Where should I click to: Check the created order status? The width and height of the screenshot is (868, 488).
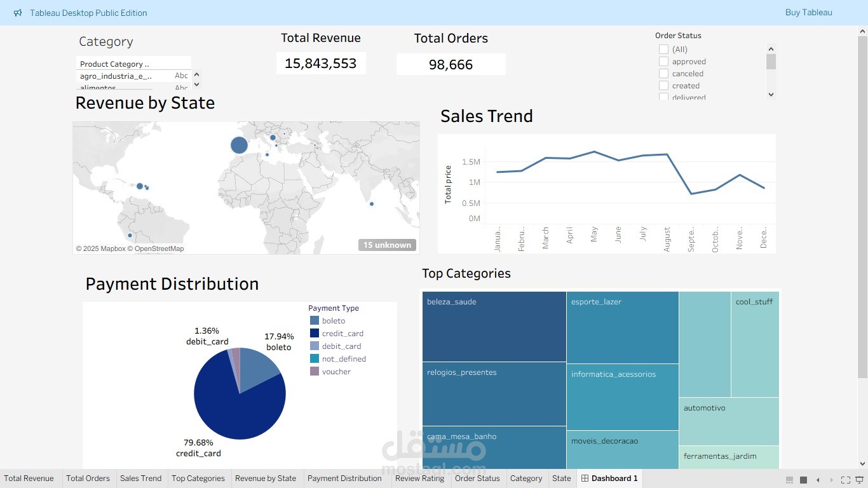point(663,85)
